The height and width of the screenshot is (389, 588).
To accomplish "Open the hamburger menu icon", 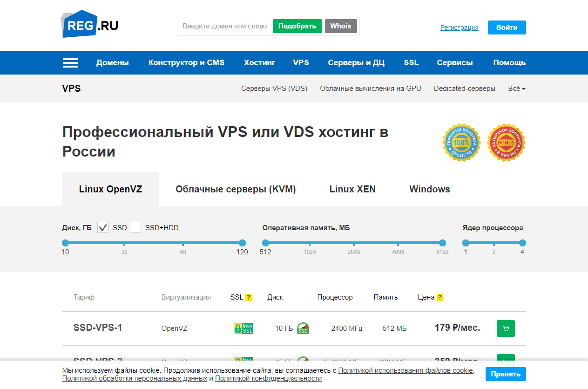I will 70,63.
